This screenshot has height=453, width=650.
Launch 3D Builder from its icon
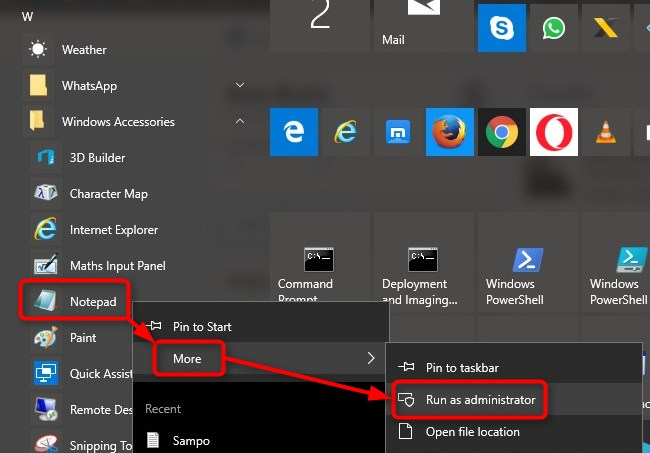(46, 157)
